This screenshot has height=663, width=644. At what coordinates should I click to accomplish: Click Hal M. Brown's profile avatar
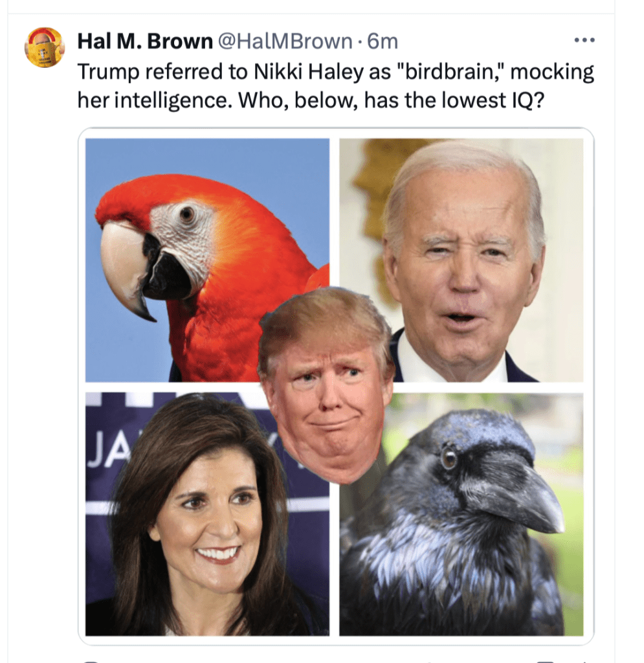click(x=45, y=47)
